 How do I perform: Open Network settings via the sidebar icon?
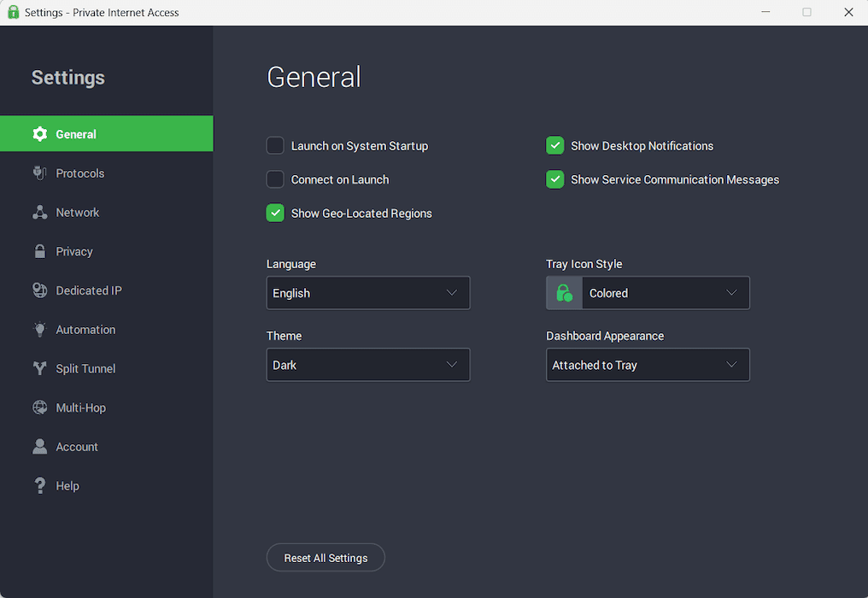[40, 212]
